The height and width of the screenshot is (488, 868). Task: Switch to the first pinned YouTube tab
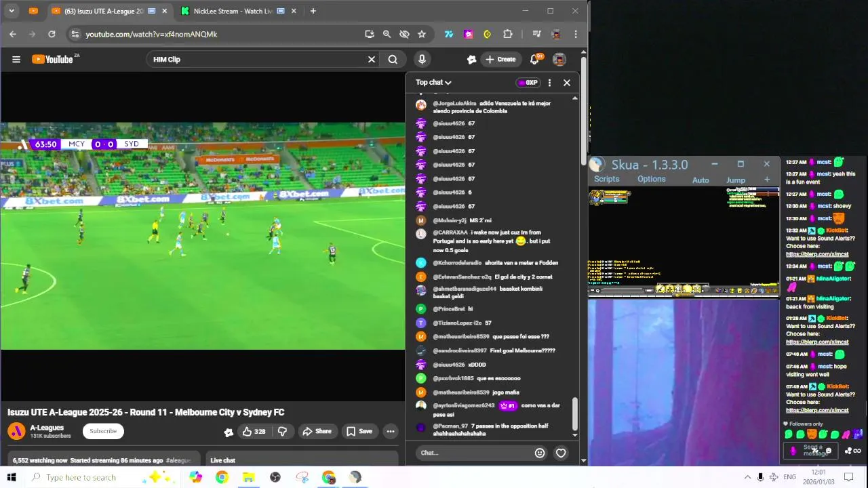[34, 11]
